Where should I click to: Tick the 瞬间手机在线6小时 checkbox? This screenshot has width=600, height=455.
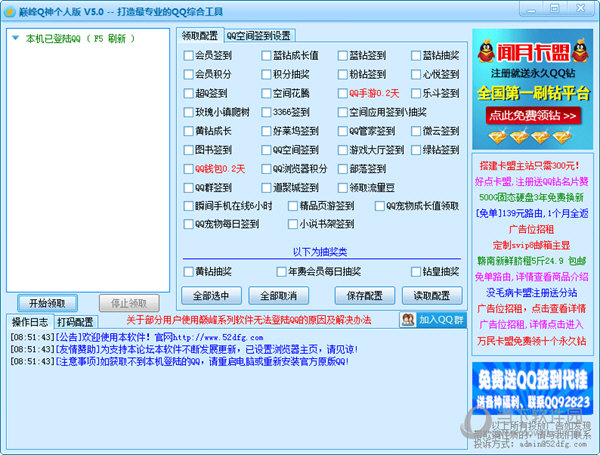coord(188,206)
